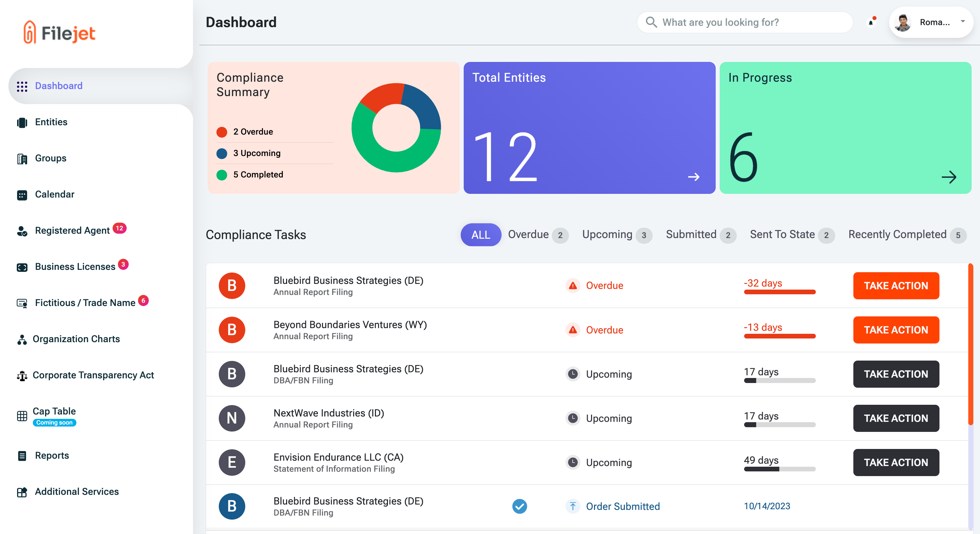Image resolution: width=980 pixels, height=534 pixels.
Task: Click the Order Submitted upload icon
Action: tap(573, 506)
